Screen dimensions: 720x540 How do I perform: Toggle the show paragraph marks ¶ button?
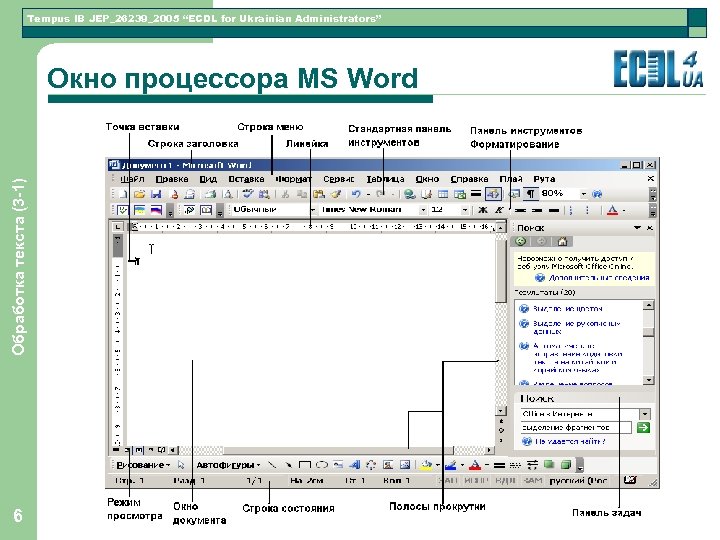coord(530,194)
